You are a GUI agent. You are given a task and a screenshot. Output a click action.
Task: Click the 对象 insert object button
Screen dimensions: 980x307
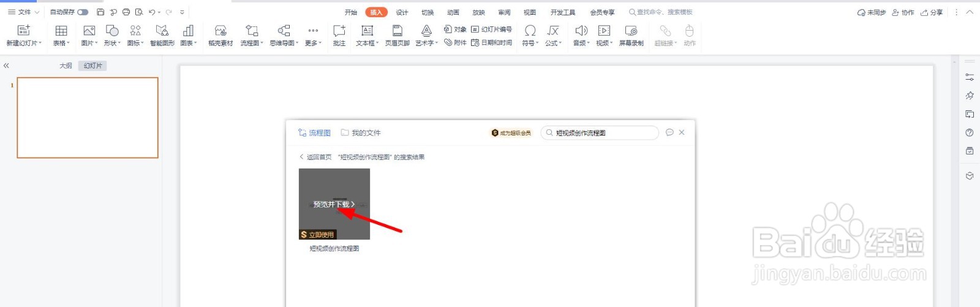pos(455,29)
